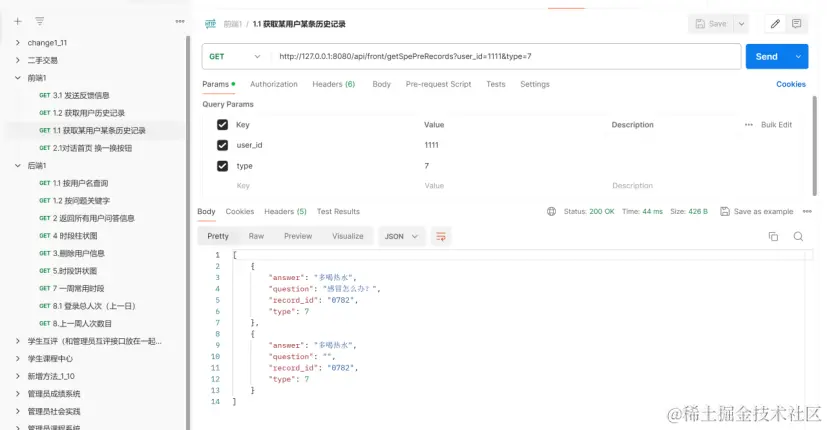Open the Cookies link

(x=791, y=84)
